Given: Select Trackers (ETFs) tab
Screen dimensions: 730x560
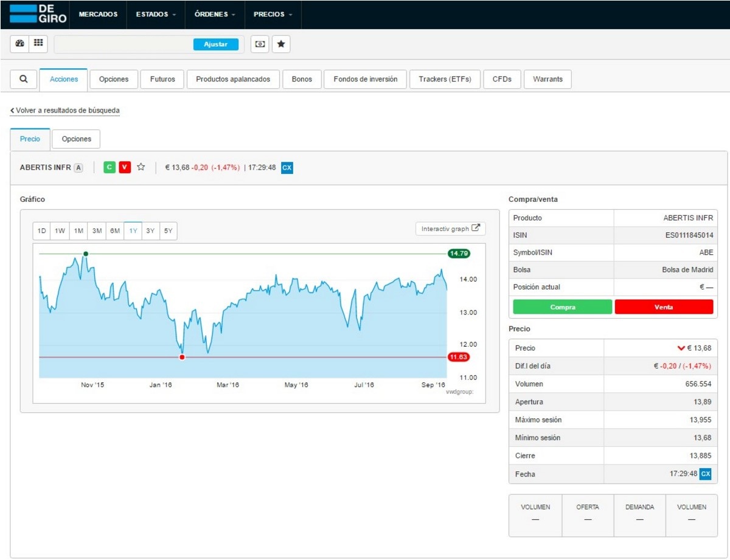Looking at the screenshot, I should point(445,79).
